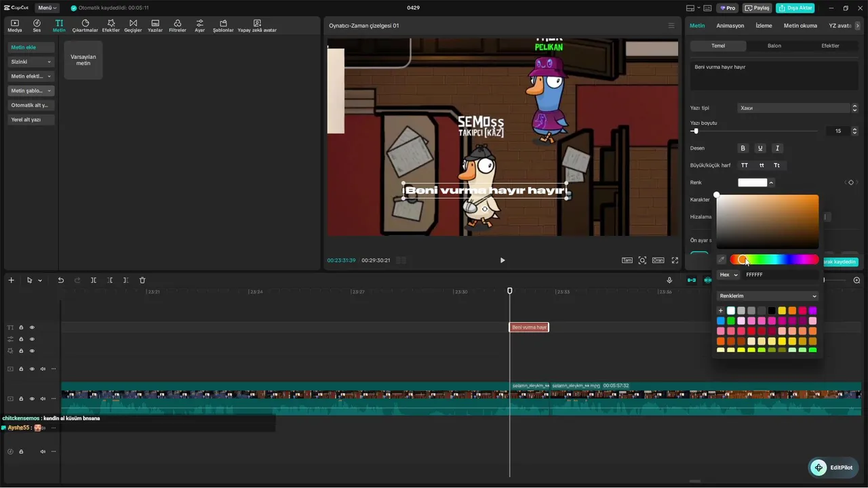Select the Temel sub-tab
The width and height of the screenshot is (868, 488).
point(718,46)
